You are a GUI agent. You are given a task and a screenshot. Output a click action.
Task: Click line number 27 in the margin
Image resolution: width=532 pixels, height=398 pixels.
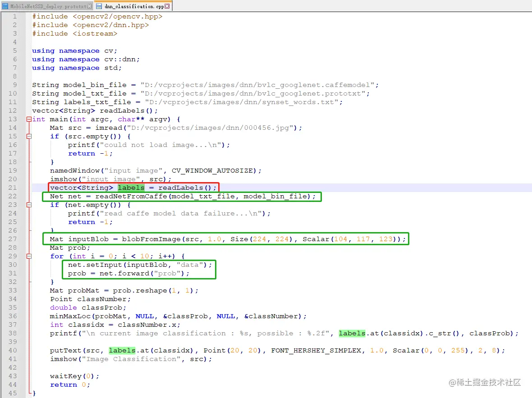coord(13,239)
